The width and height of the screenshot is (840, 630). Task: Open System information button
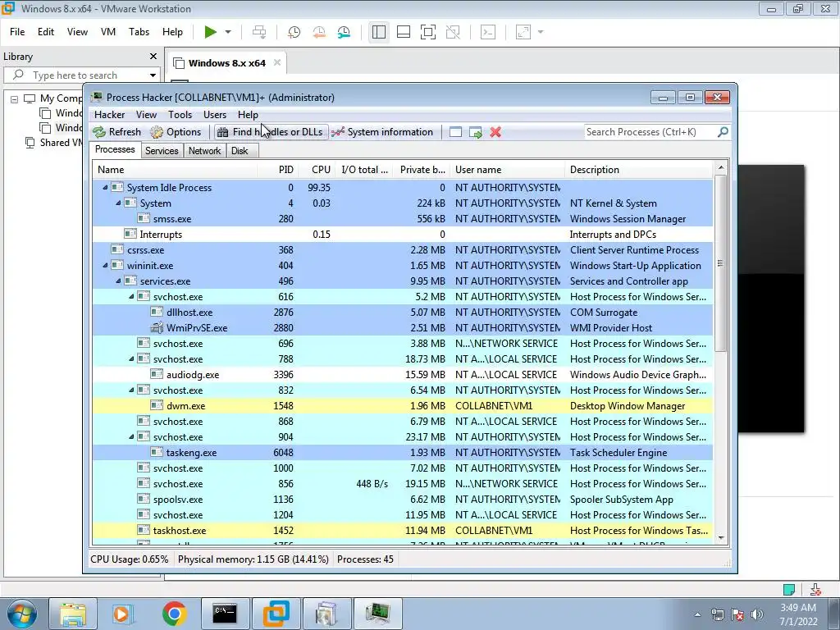[x=382, y=132]
